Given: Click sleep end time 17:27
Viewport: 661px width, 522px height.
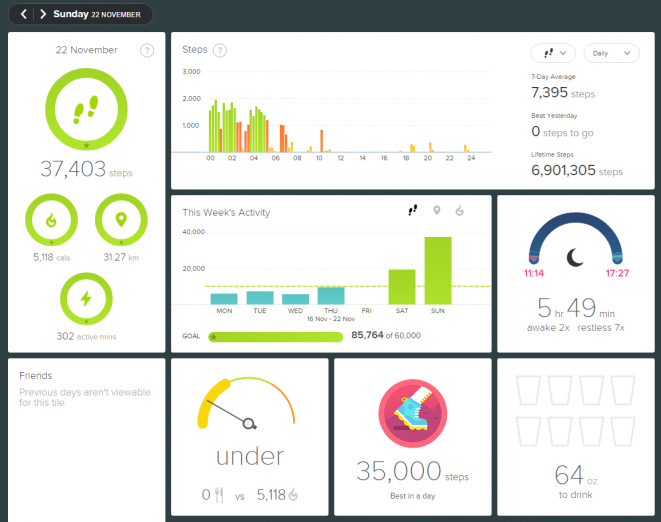Looking at the screenshot, I should point(617,273).
